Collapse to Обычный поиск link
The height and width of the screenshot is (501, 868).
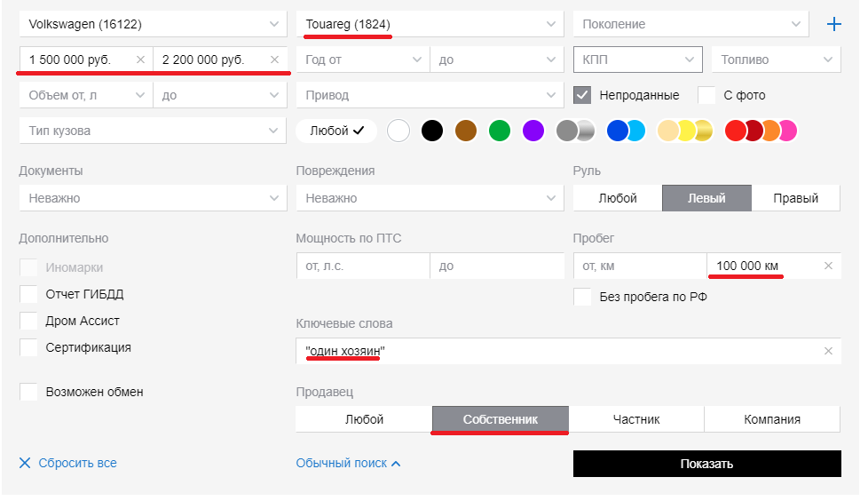click(x=348, y=463)
